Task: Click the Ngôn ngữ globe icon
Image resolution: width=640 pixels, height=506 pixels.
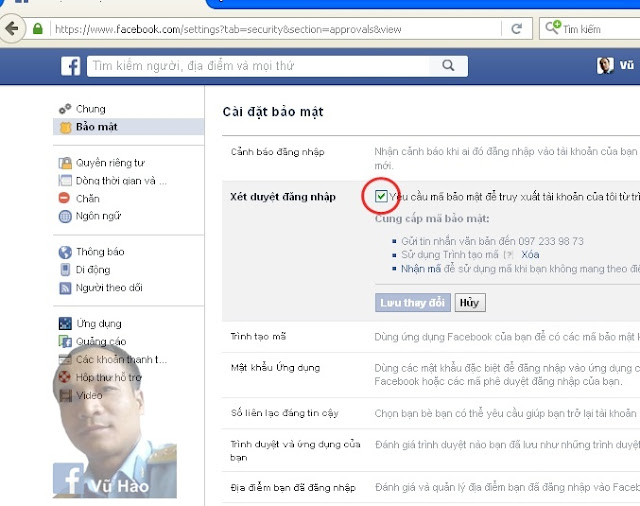Action: coord(65,216)
